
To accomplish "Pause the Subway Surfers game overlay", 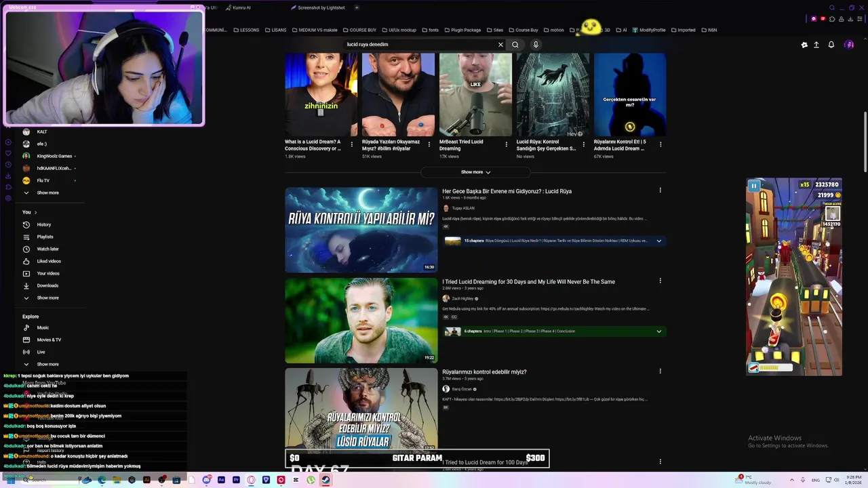I will [x=753, y=186].
